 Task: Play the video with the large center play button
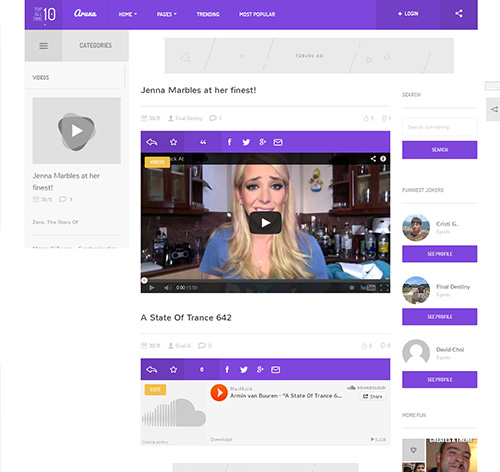coord(265,223)
